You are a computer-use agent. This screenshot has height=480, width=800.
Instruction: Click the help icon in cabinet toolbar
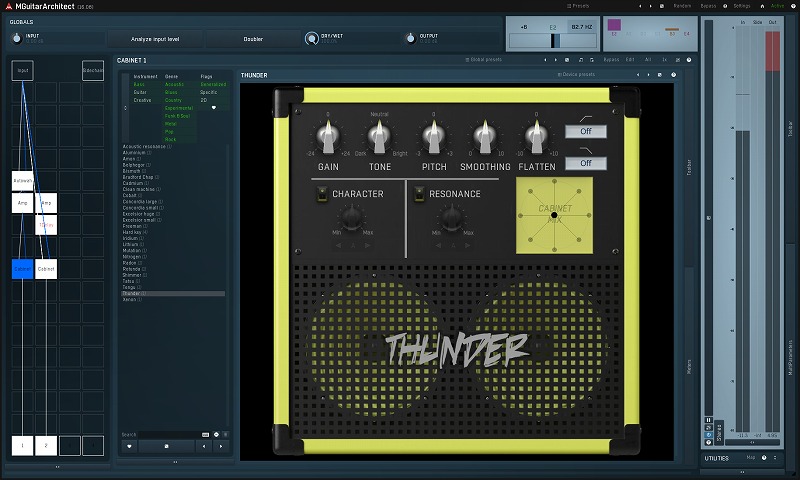coord(689,60)
